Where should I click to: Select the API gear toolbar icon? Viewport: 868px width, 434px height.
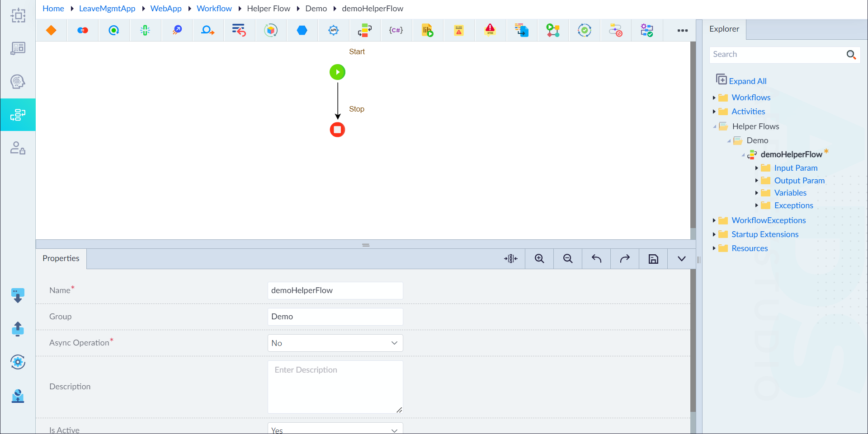click(334, 30)
